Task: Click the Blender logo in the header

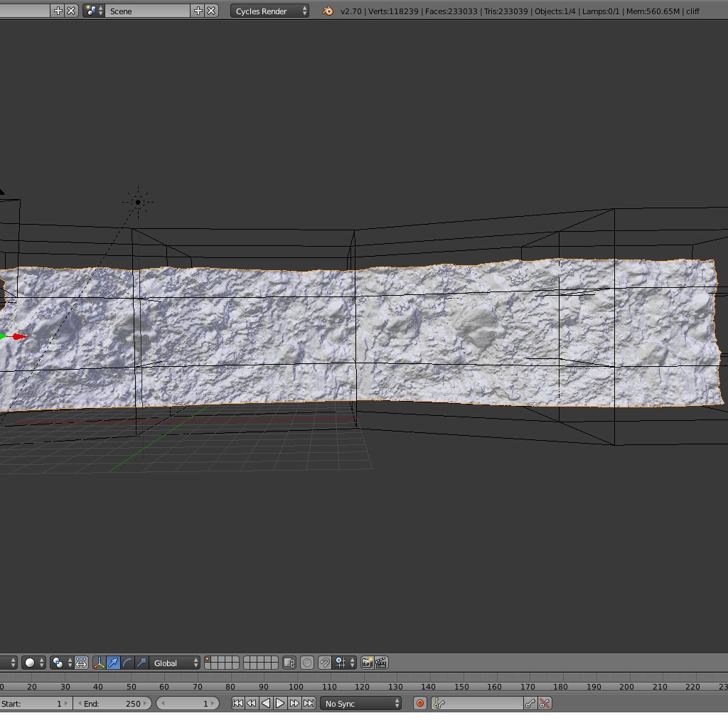Action: point(327,11)
